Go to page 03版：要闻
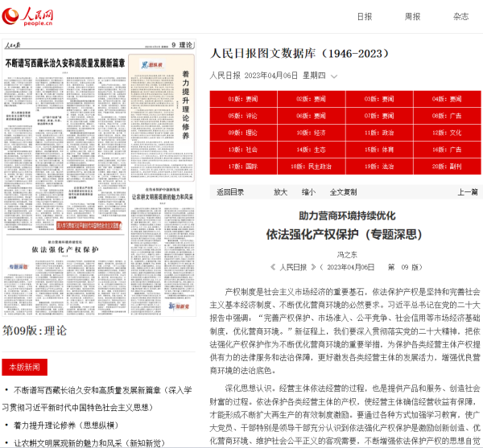The image size is (483, 448). (379, 99)
